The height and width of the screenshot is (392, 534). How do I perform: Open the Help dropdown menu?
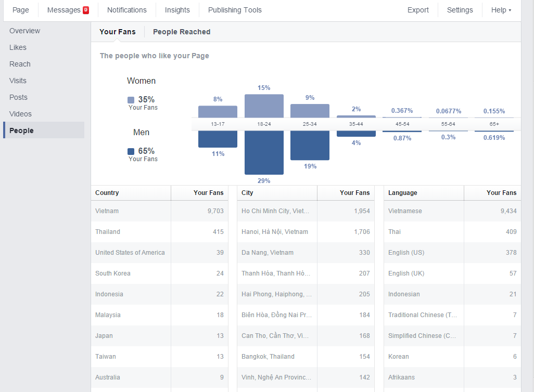tap(501, 10)
